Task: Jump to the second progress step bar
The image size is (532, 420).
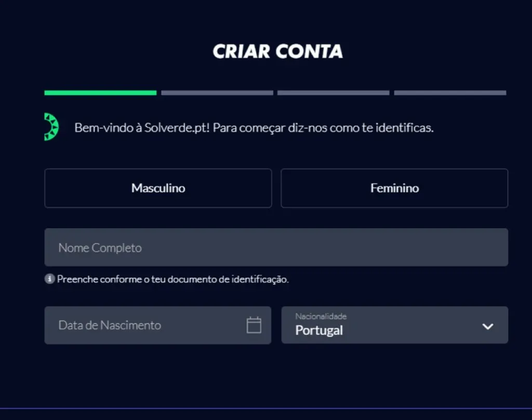Action: pos(217,93)
